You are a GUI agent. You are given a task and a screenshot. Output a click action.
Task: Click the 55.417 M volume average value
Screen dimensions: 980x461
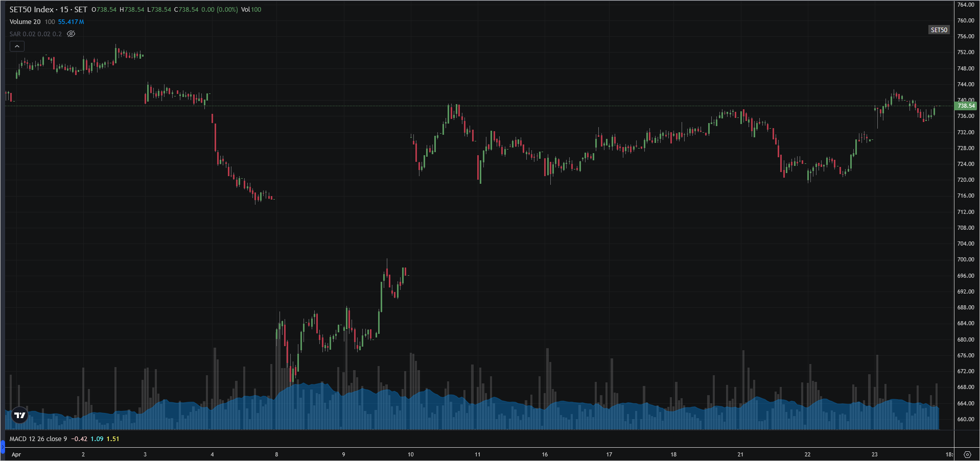pos(71,22)
